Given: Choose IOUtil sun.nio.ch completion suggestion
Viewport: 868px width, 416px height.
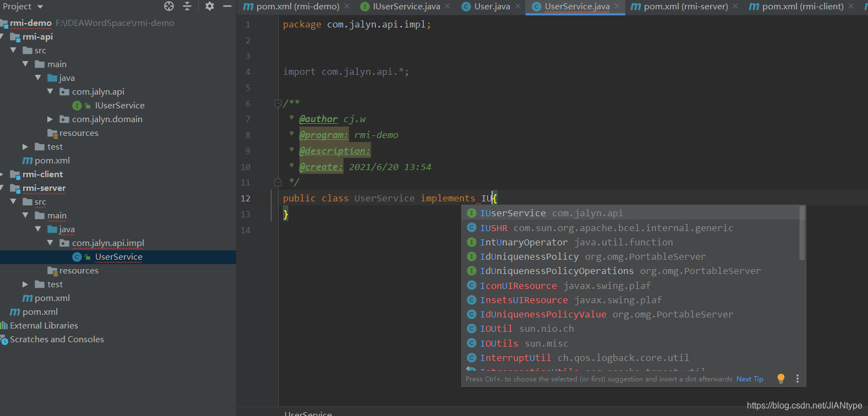Looking at the screenshot, I should 630,329.
